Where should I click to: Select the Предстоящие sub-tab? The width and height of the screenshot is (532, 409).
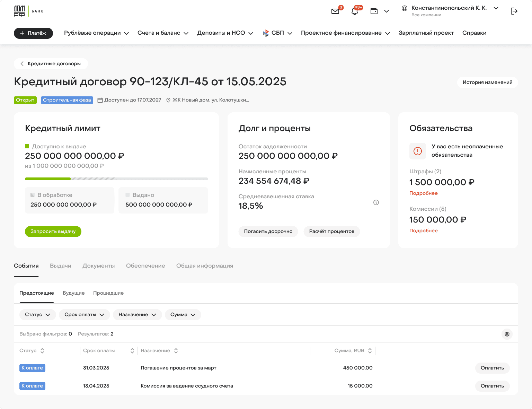[37, 293]
